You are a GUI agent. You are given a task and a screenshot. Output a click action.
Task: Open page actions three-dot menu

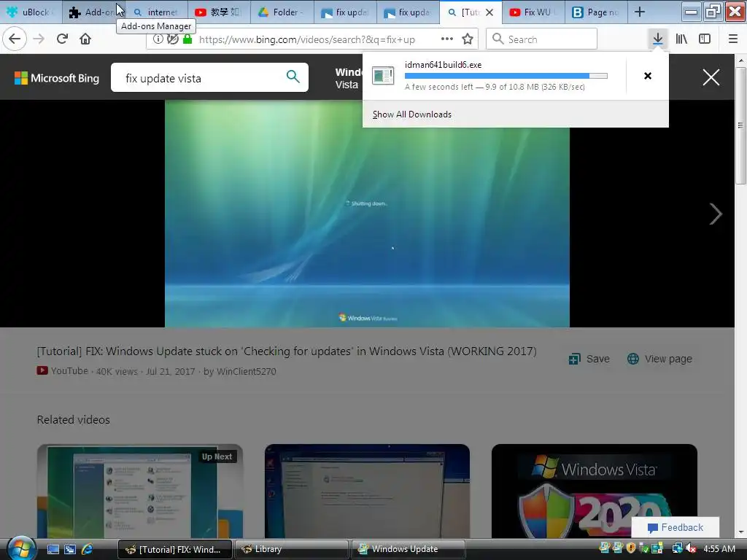447,39
